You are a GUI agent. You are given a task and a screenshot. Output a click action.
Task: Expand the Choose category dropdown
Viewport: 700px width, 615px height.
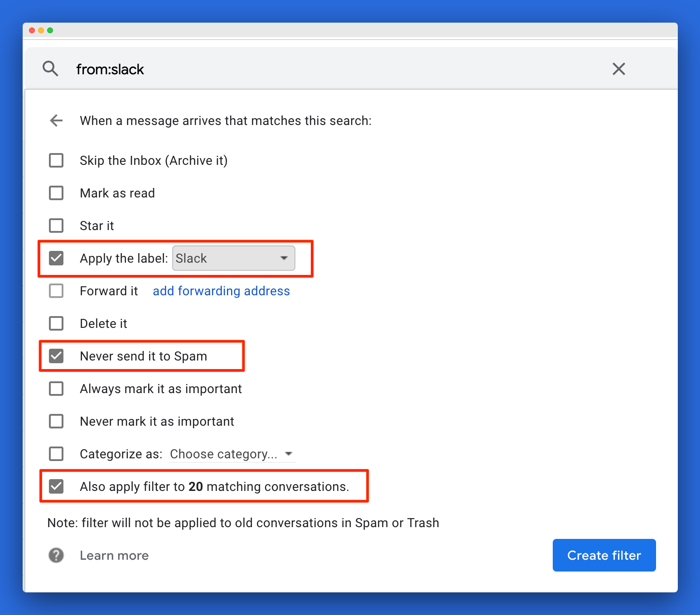coord(233,454)
